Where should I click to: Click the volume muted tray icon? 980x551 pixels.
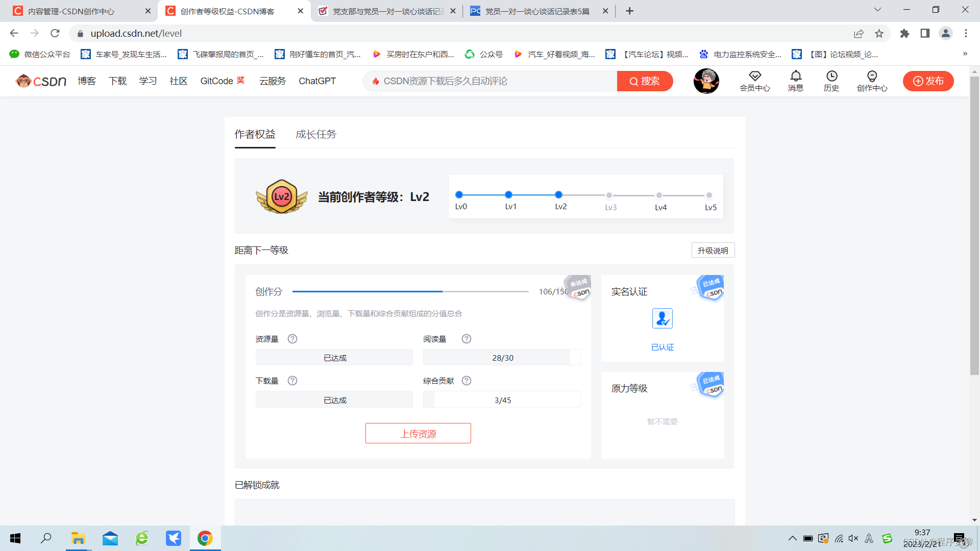(853, 538)
